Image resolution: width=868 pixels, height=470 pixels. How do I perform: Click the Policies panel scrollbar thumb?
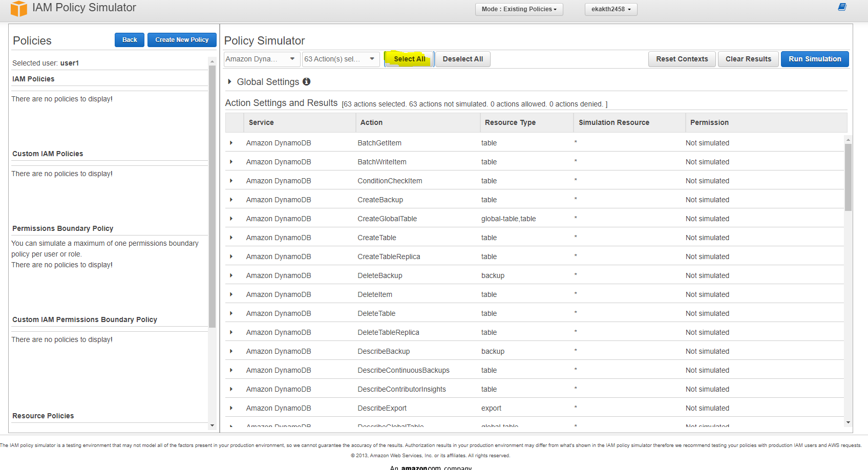(212, 197)
